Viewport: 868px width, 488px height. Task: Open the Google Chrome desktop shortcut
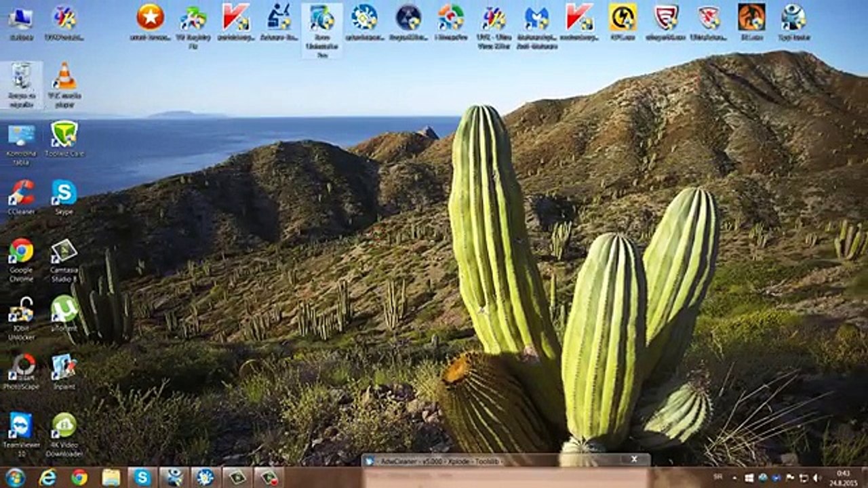[21, 251]
